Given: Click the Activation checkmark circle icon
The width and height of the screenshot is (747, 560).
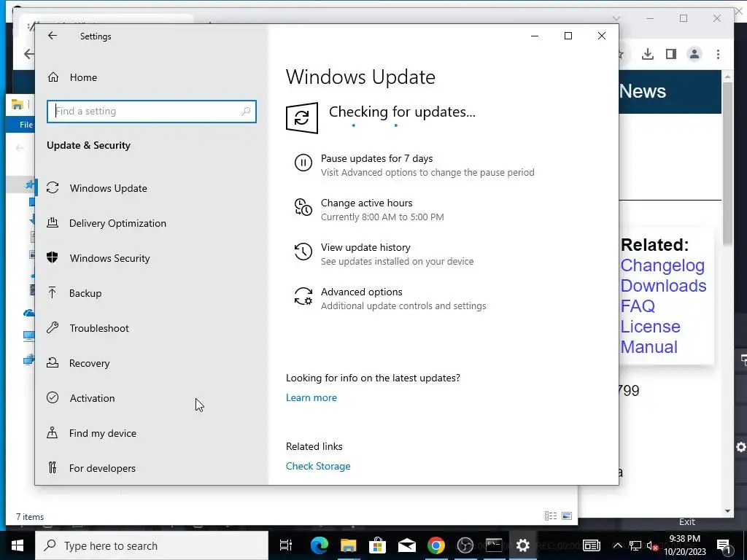Looking at the screenshot, I should [x=53, y=397].
